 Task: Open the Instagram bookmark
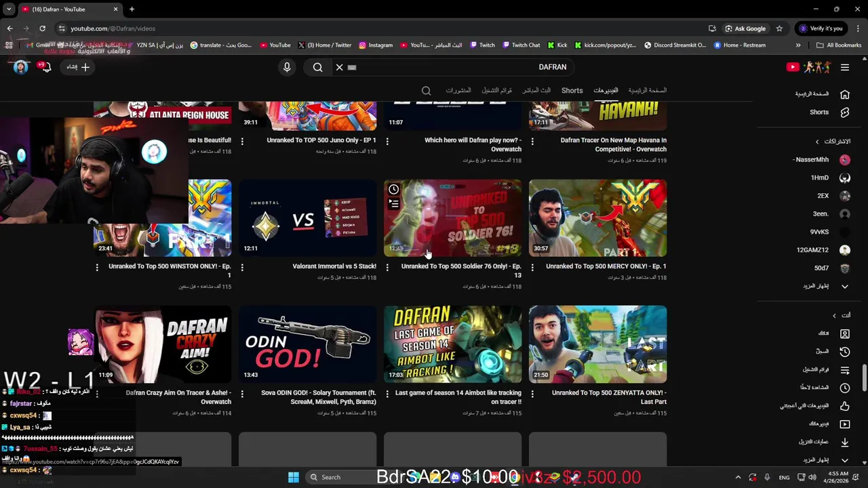tap(376, 45)
